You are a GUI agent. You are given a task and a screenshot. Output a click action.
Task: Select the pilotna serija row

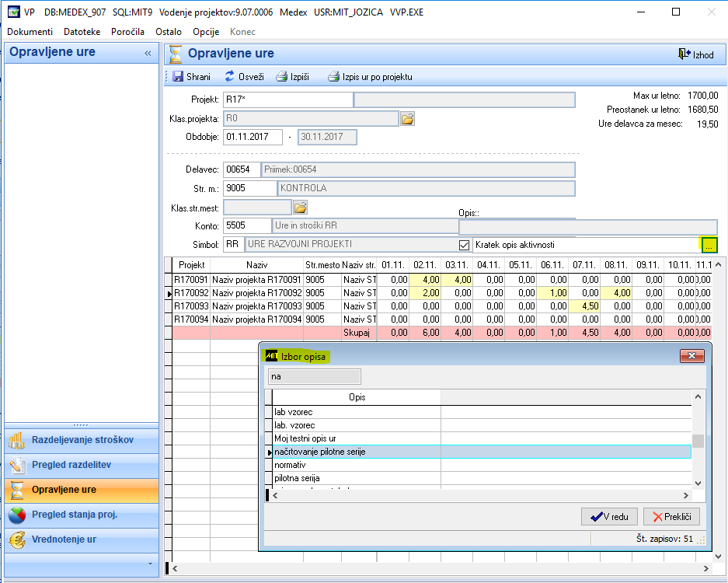click(x=297, y=478)
